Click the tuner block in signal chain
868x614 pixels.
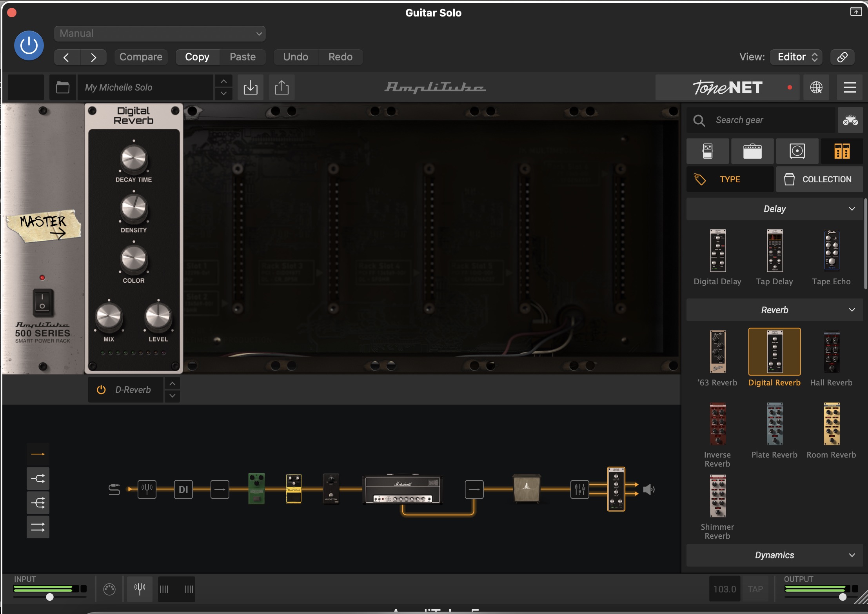147,489
